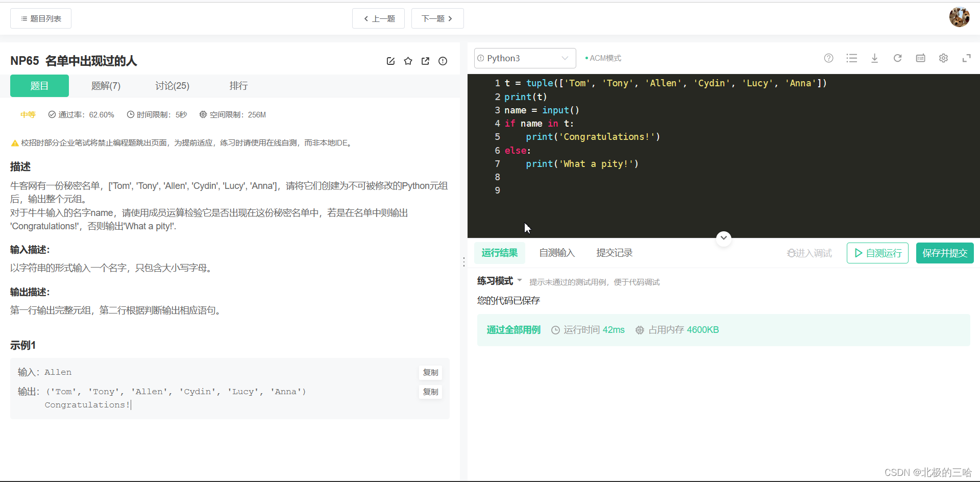Open keyboard shortcuts icon in editor toolbar
Screen dimensions: 980x482
coord(920,58)
